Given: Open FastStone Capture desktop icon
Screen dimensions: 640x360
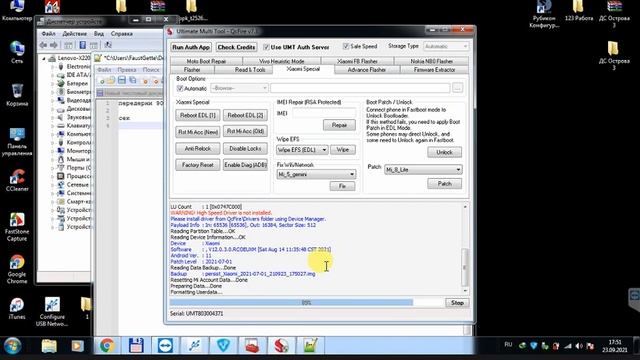Looking at the screenshot, I should point(17,227).
